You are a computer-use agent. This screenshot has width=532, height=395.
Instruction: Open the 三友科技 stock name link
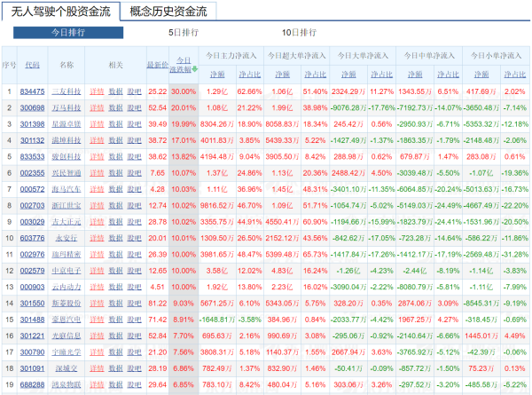pos(66,91)
